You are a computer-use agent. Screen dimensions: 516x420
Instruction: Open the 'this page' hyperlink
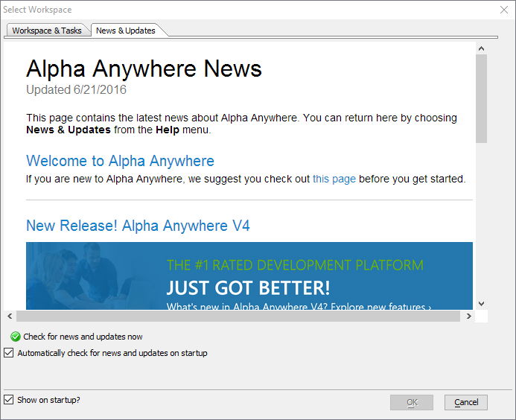point(334,179)
